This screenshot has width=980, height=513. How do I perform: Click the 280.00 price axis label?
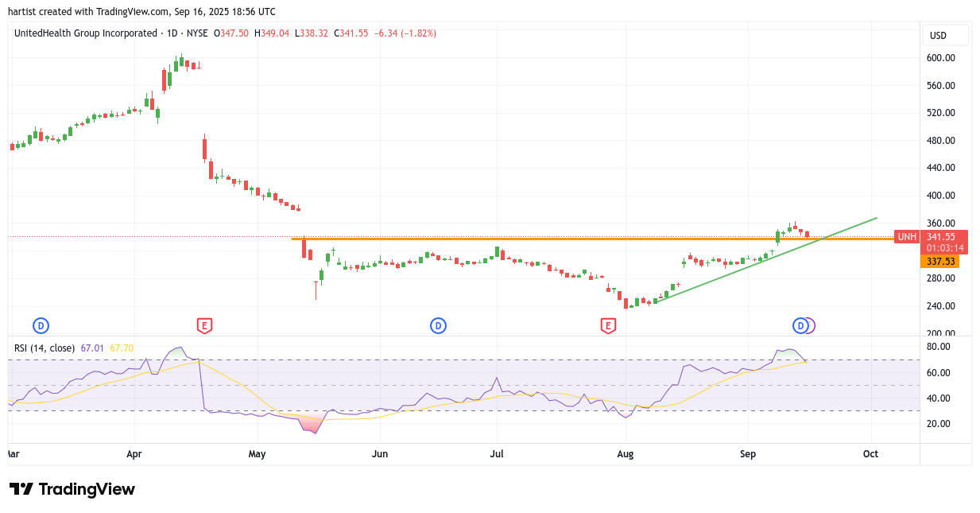click(941, 278)
